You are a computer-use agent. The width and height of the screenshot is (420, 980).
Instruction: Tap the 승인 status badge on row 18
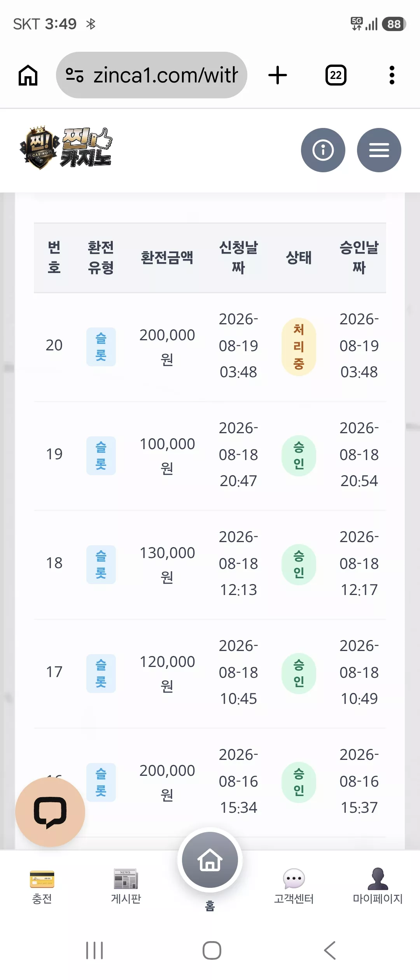(299, 565)
